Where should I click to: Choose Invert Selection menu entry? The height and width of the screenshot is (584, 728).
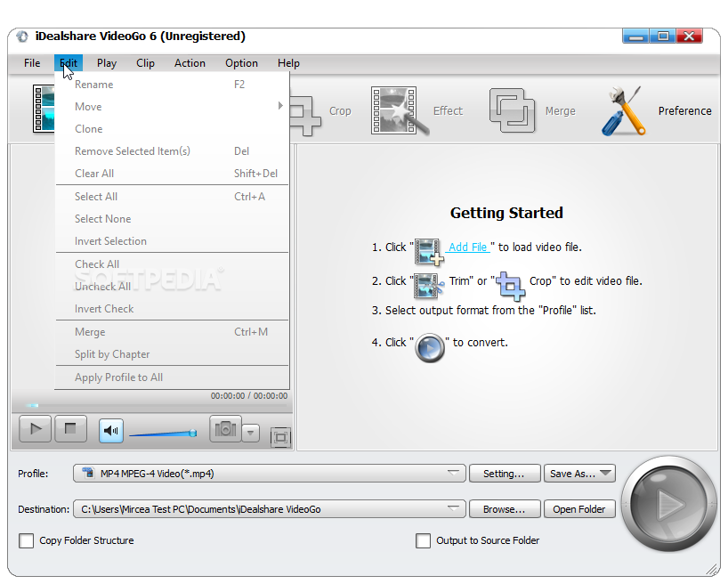(173, 241)
